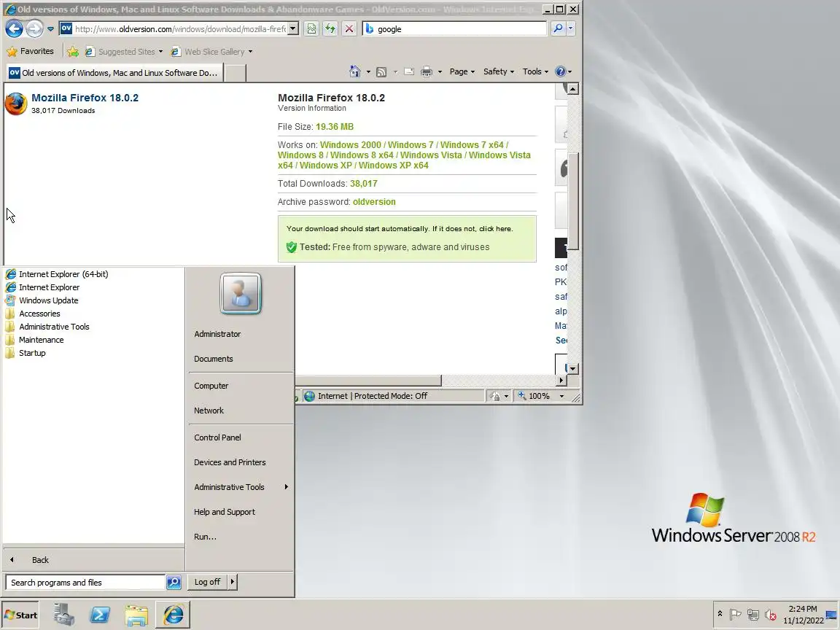Open Network from the Start menu

coord(209,411)
